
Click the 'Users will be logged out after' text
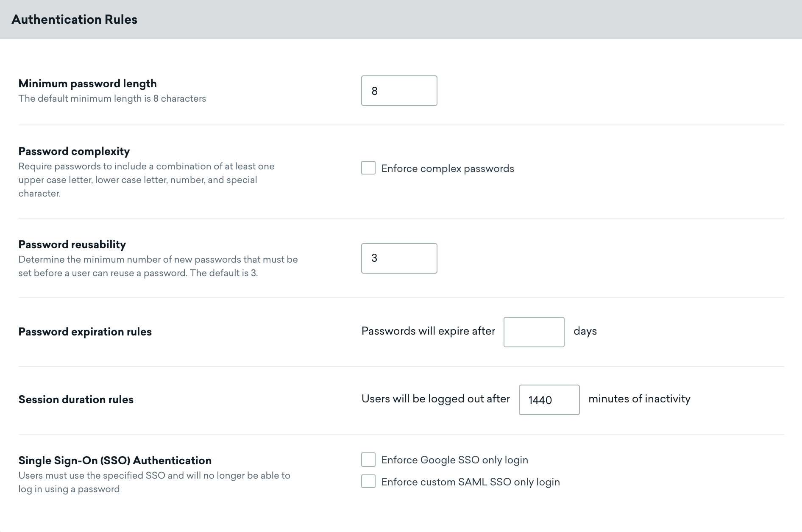tap(436, 399)
